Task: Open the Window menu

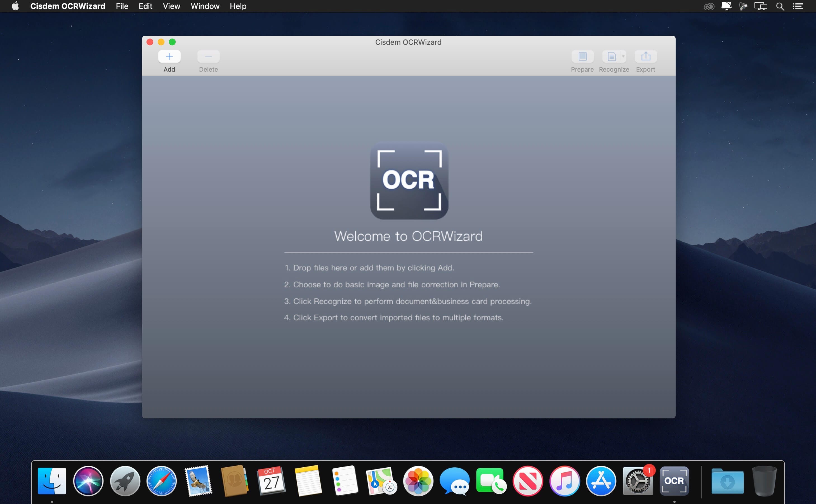Action: 205,6
